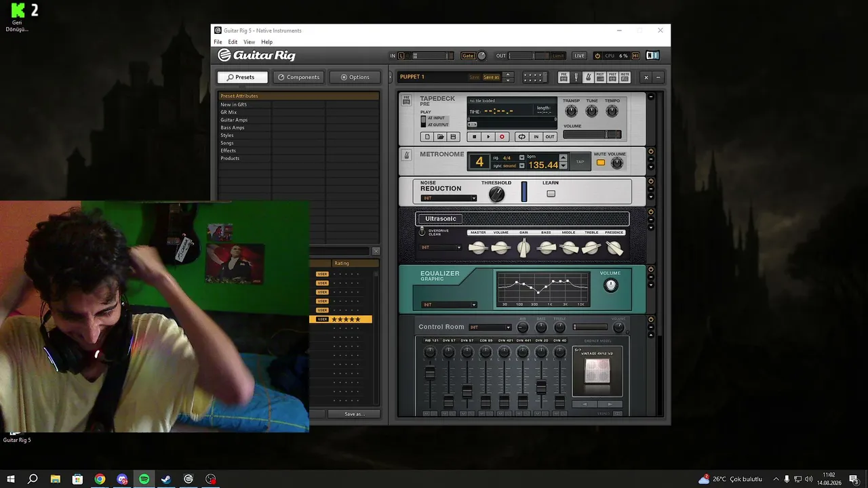Clear the preset search field

(x=376, y=251)
